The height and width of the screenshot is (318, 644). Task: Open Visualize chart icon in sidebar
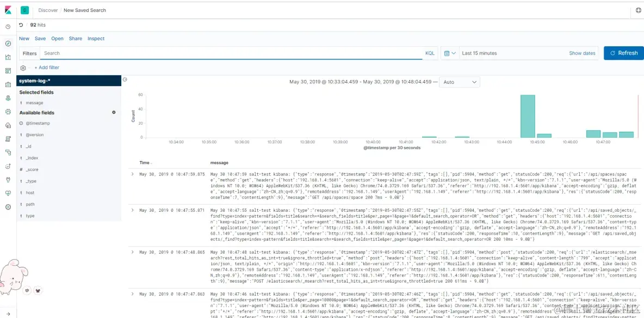click(x=8, y=57)
